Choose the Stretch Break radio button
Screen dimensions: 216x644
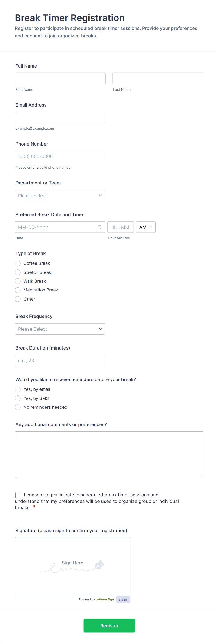(x=18, y=272)
